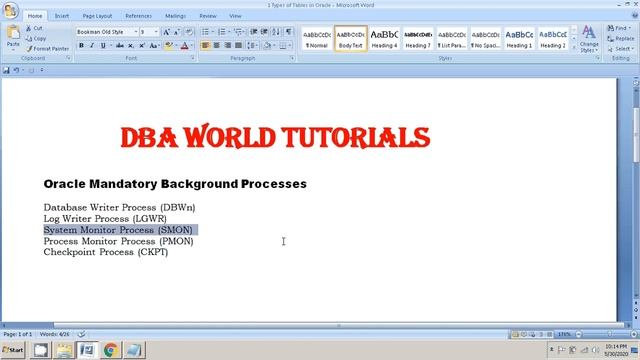
Task: Switch to the References tab
Action: 138,16
